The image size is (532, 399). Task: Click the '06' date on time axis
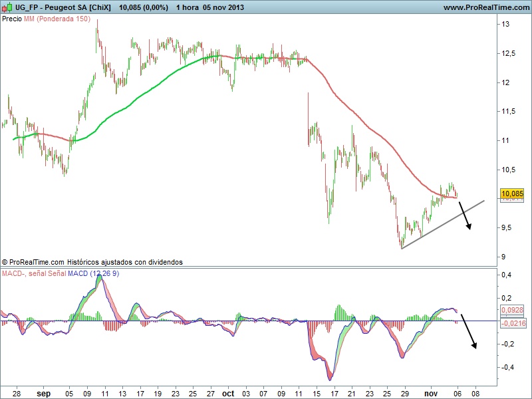(458, 394)
